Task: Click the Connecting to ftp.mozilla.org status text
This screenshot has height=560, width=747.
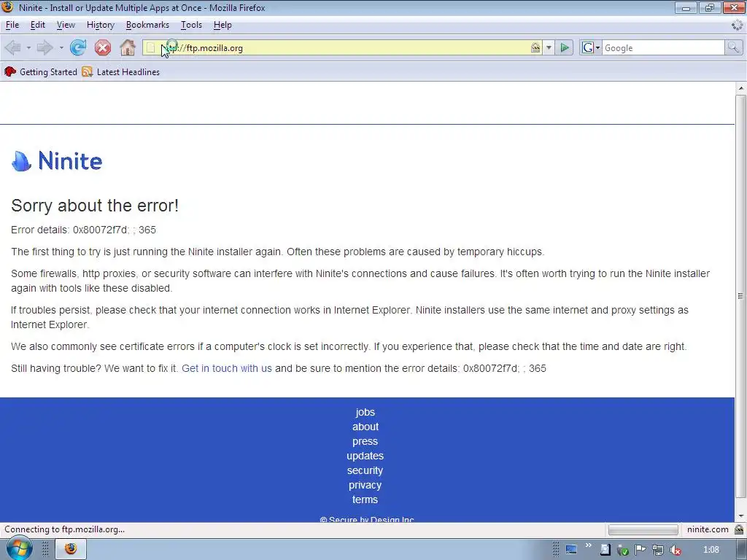Action: (x=64, y=529)
